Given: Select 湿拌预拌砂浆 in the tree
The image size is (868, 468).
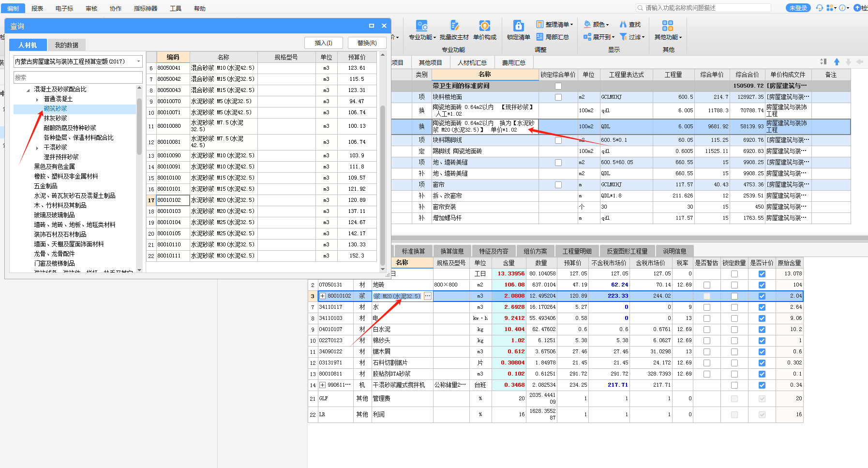Looking at the screenshot, I should coord(61,157).
